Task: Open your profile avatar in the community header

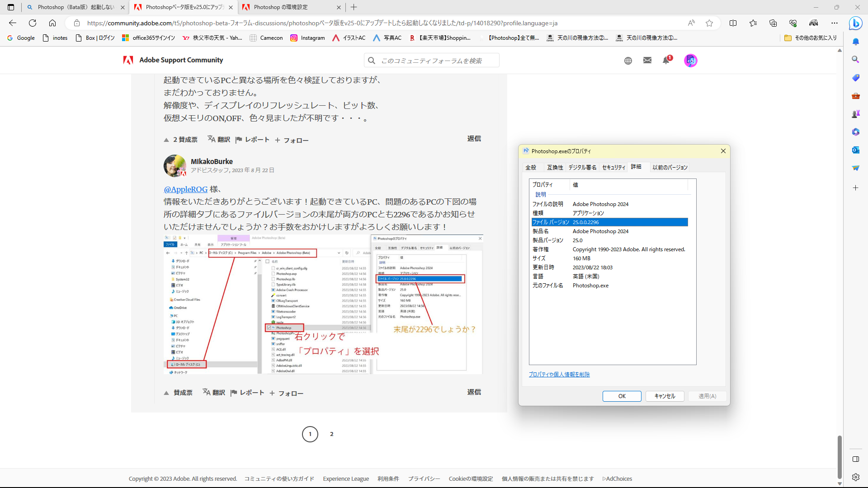Action: (x=690, y=60)
